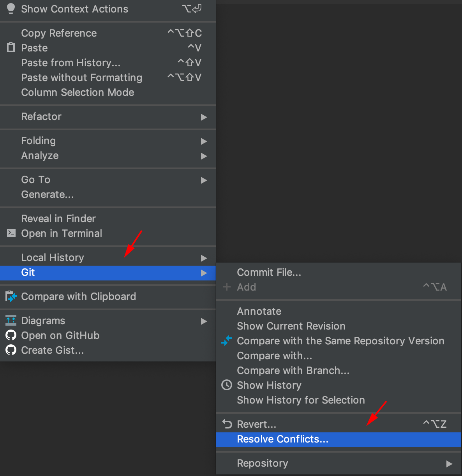Expand the Repository submenu arrow
The image size is (462, 476).
coord(449,464)
